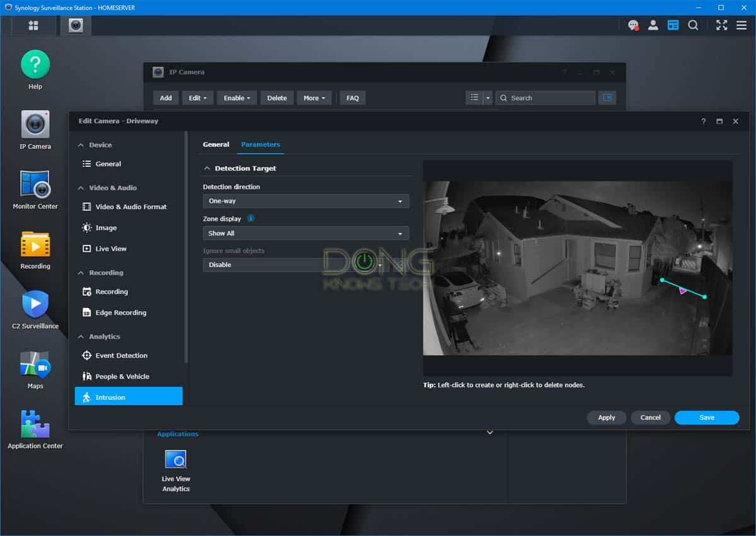
Task: Click the Zone display info icon
Action: point(251,219)
